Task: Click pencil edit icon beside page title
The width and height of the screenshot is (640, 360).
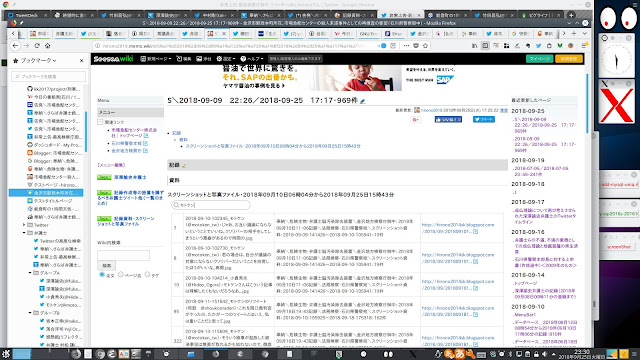Action: [362, 101]
